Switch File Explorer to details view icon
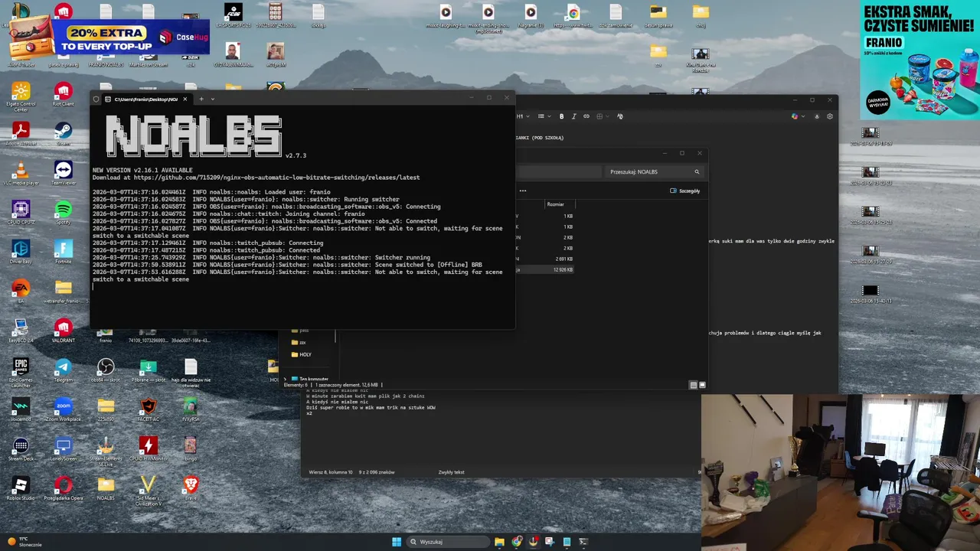 [694, 385]
